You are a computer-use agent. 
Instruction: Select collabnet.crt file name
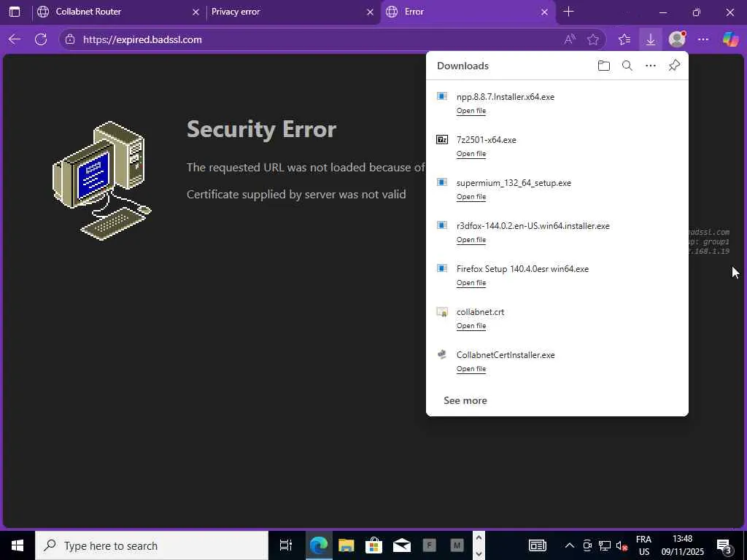click(480, 312)
